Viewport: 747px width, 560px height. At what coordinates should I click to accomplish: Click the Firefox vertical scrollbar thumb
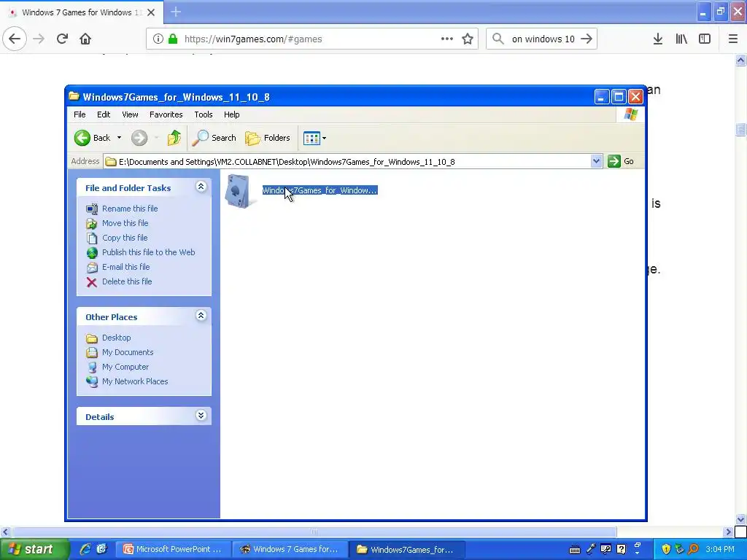pyautogui.click(x=740, y=129)
